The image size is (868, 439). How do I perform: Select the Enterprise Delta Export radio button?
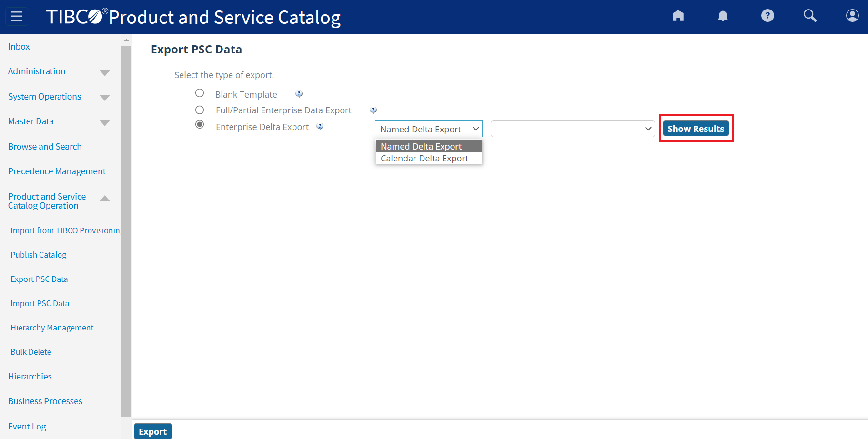pos(200,125)
